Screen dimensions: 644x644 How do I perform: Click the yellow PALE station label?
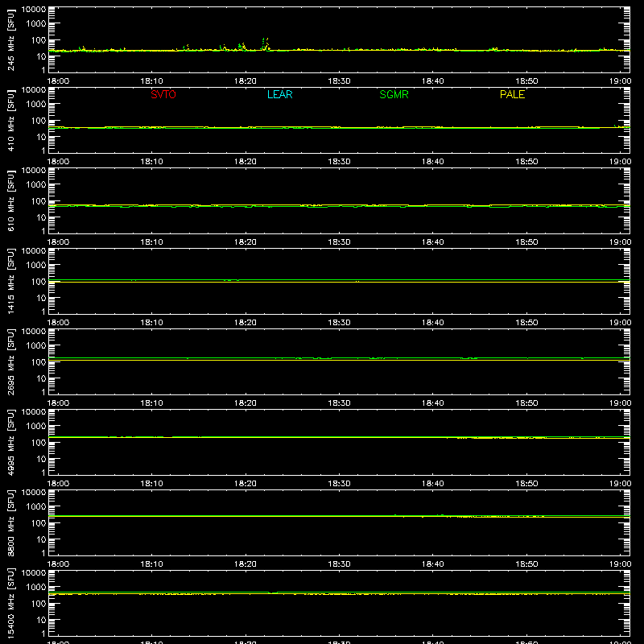512,94
